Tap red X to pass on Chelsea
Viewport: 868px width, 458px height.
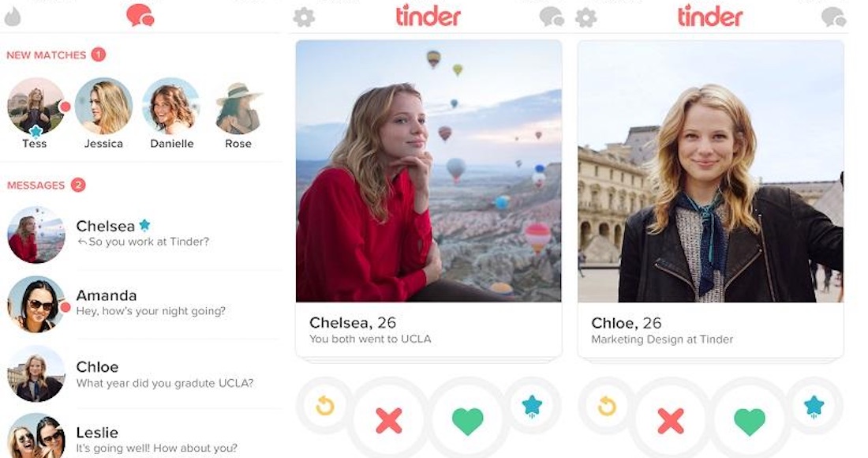389,420
